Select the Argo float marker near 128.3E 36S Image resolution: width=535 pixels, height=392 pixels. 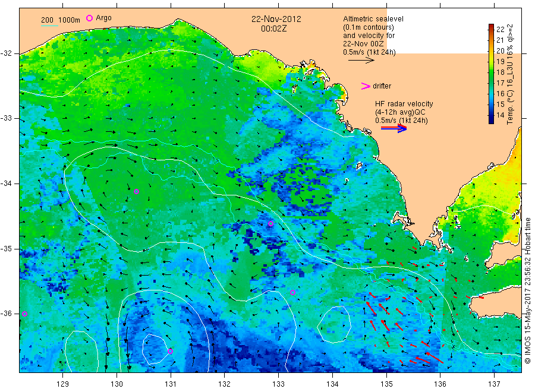pyautogui.click(x=24, y=314)
